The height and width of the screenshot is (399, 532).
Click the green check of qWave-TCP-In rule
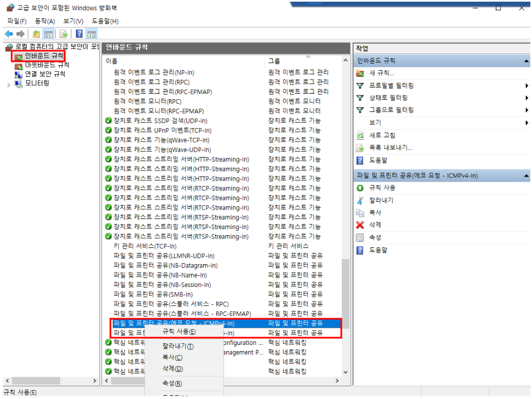tap(109, 140)
